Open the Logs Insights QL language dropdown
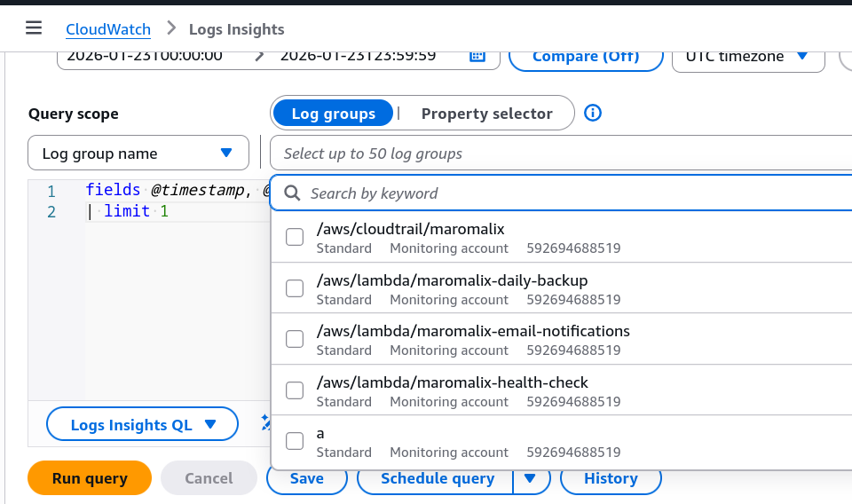852x504 pixels. pos(142,424)
